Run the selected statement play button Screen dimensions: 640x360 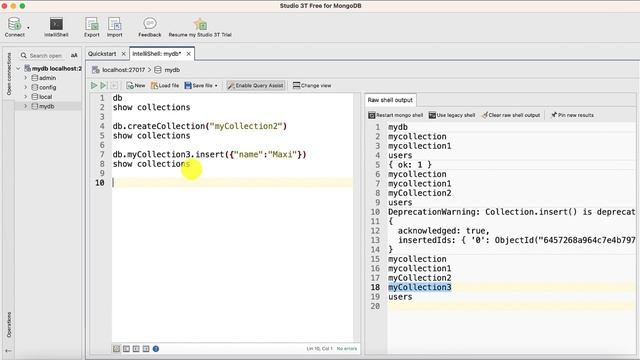pos(104,85)
